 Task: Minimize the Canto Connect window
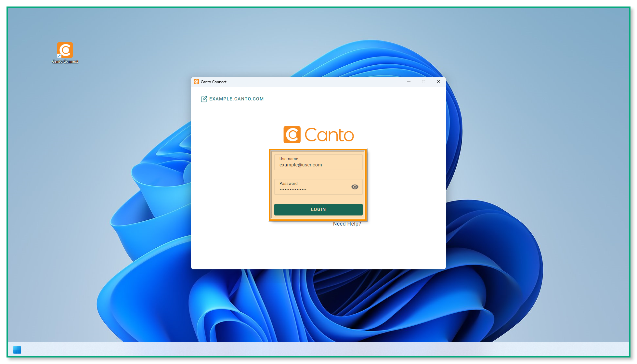pos(409,82)
